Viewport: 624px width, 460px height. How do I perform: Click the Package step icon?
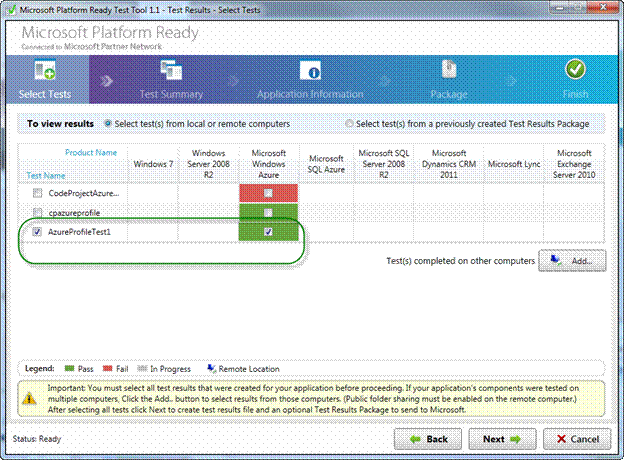449,69
